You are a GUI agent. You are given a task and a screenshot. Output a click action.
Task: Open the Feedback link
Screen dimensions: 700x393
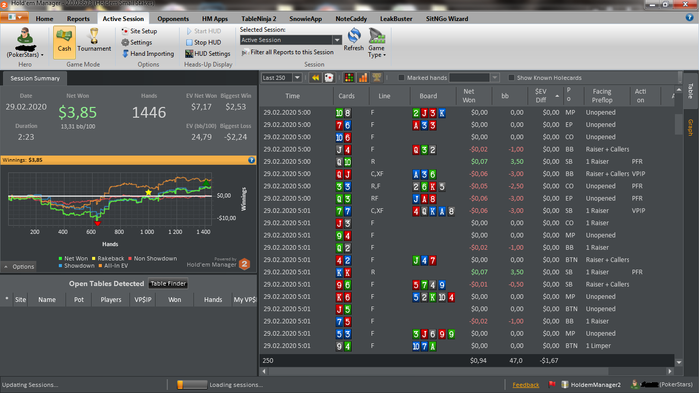[x=525, y=385]
